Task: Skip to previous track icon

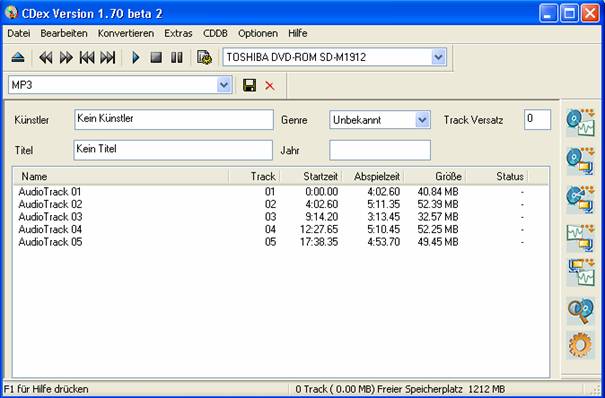Action: pyautogui.click(x=87, y=58)
